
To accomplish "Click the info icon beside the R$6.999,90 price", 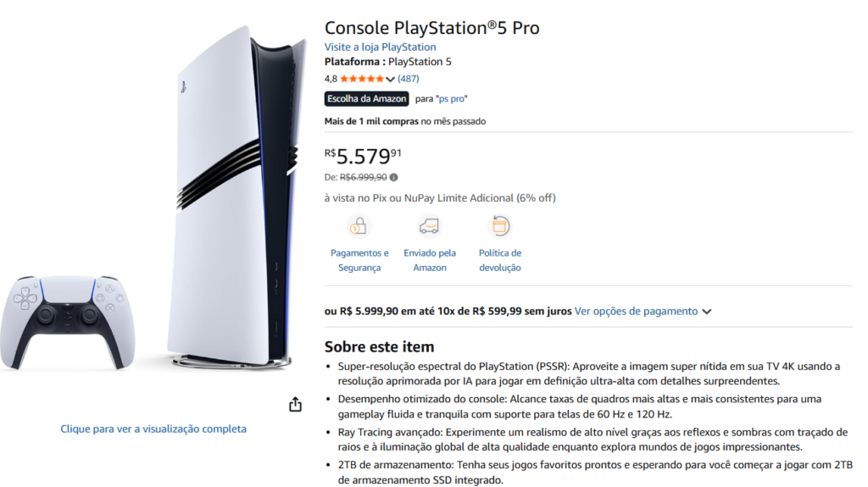I will tap(394, 178).
